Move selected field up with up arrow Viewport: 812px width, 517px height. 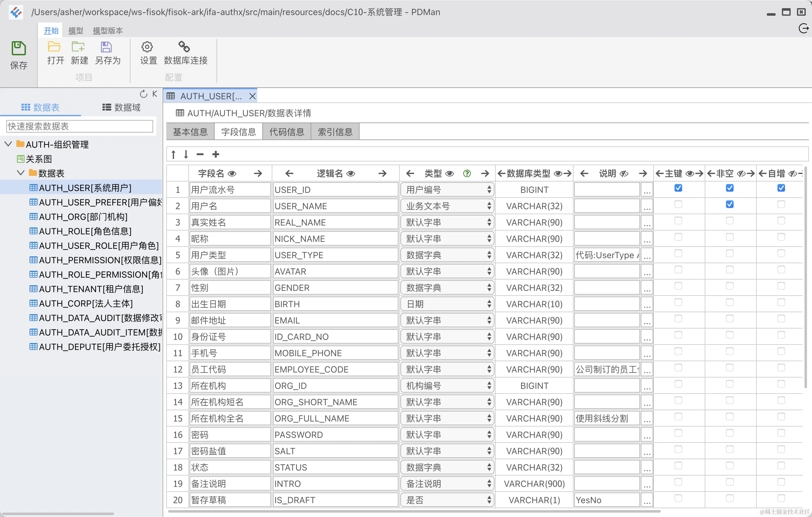(x=173, y=155)
